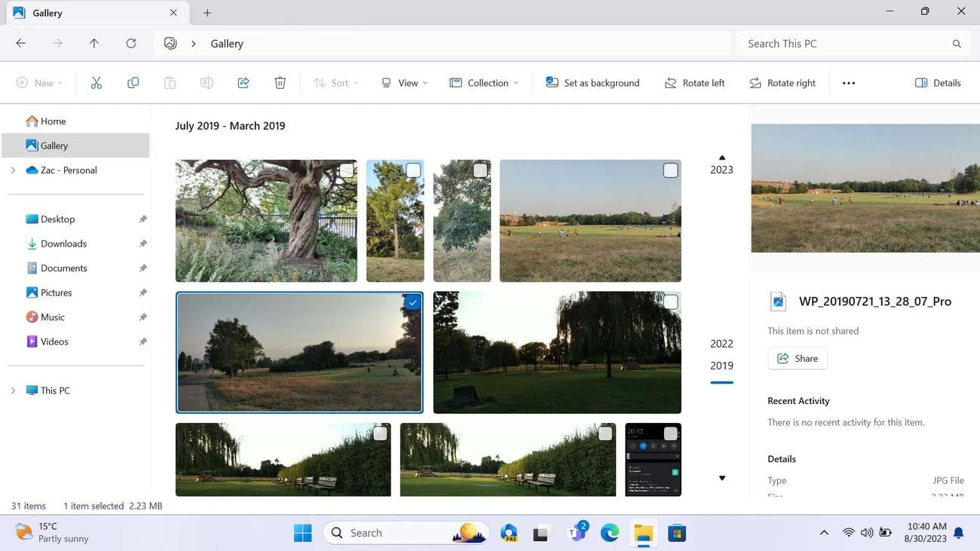Toggle the Details pane
Image resolution: width=980 pixels, height=551 pixels.
[939, 82]
